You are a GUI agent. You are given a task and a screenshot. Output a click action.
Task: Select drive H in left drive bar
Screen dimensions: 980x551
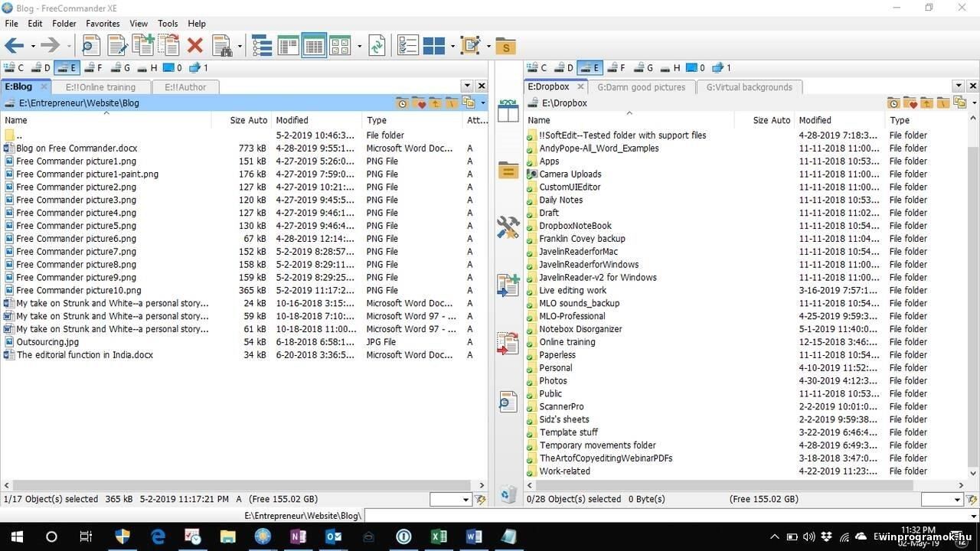[x=147, y=67]
